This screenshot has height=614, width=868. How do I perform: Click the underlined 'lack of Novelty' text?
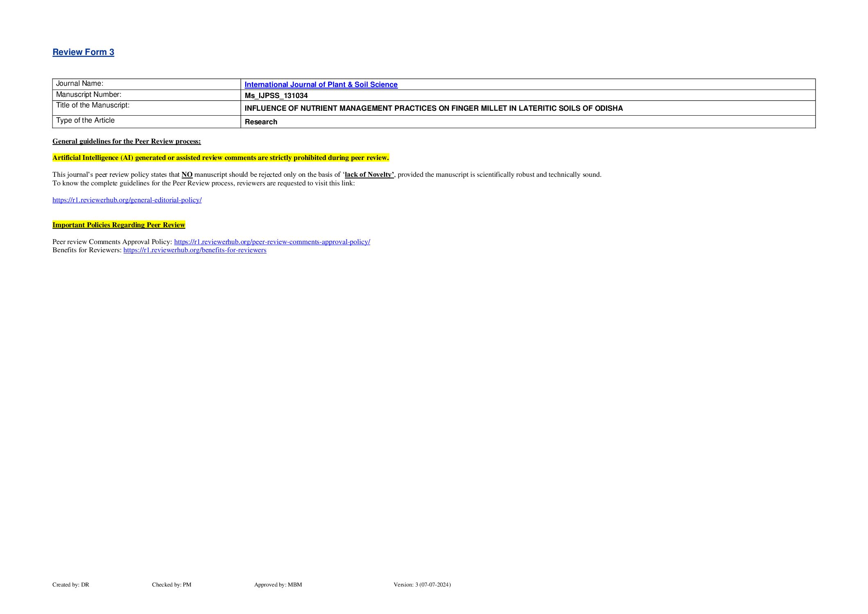pos(369,175)
